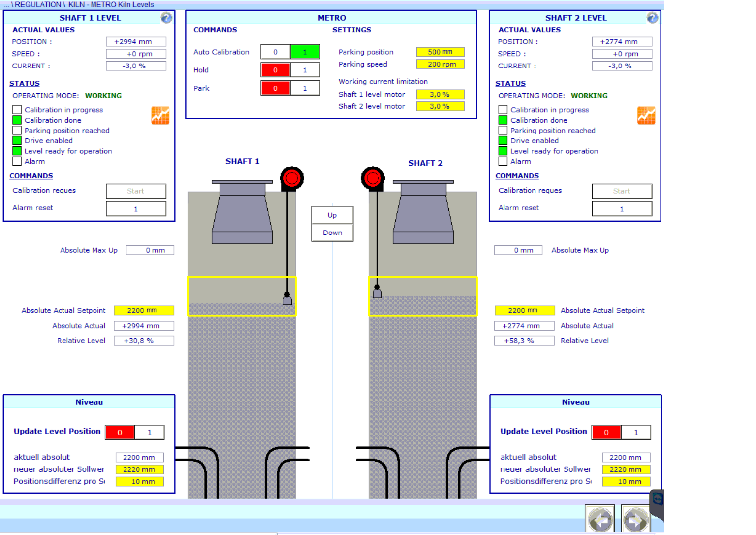Edit Shaft 1 level motor current limit
The image size is (756, 535).
click(x=441, y=94)
